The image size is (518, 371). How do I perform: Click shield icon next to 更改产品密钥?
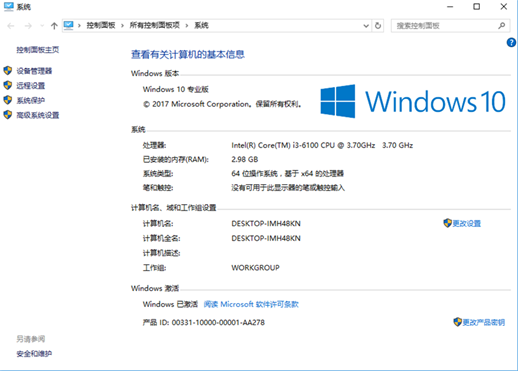(x=457, y=322)
